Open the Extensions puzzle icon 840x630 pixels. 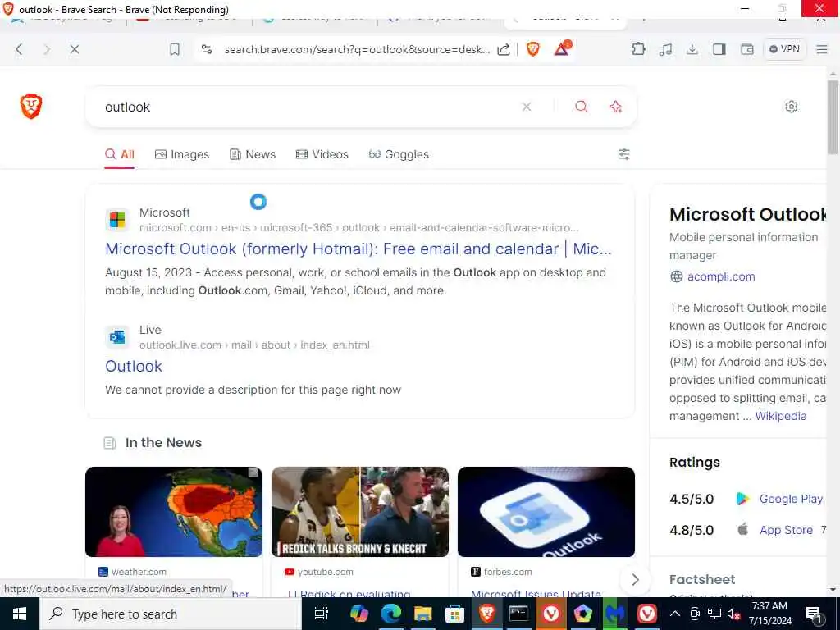(638, 49)
